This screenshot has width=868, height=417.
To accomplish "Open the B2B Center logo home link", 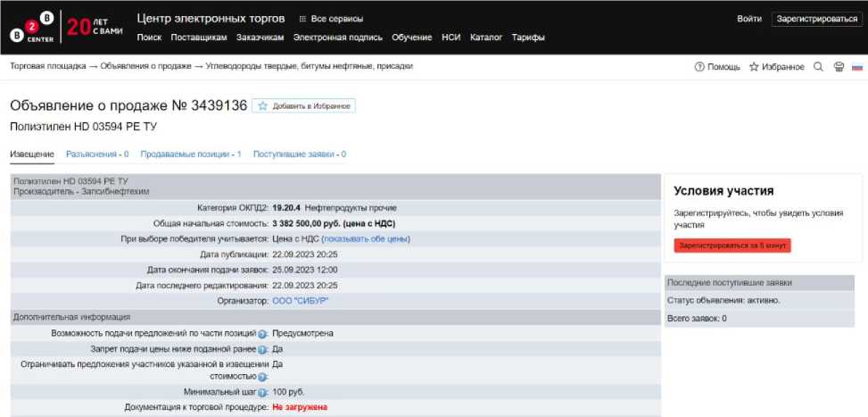I will click(31, 27).
